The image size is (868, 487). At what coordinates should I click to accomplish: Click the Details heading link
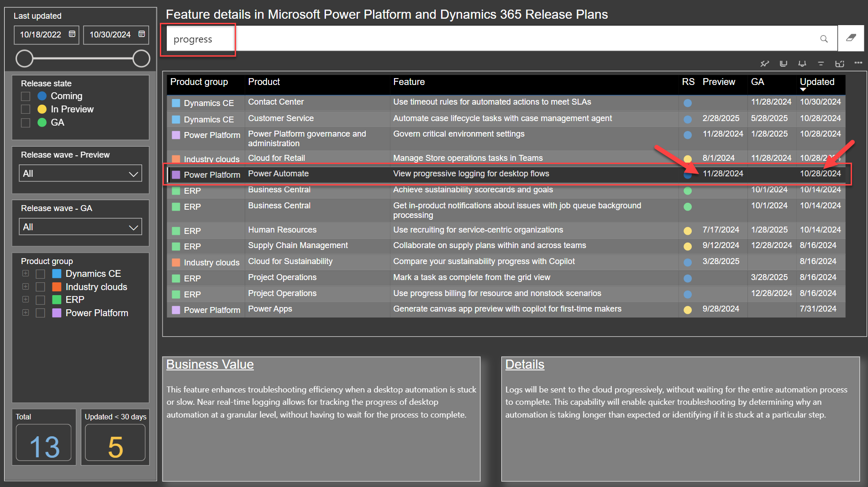tap(525, 365)
